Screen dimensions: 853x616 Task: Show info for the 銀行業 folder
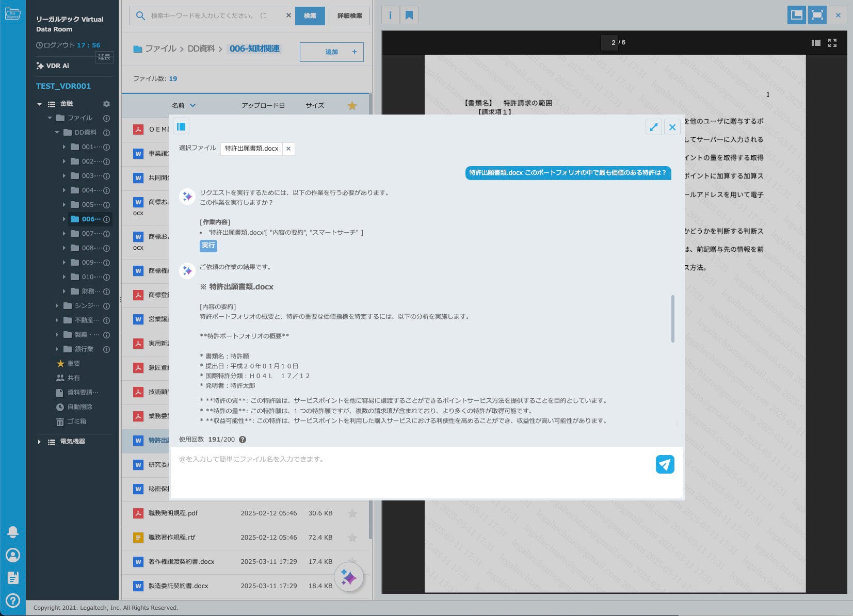click(x=106, y=349)
